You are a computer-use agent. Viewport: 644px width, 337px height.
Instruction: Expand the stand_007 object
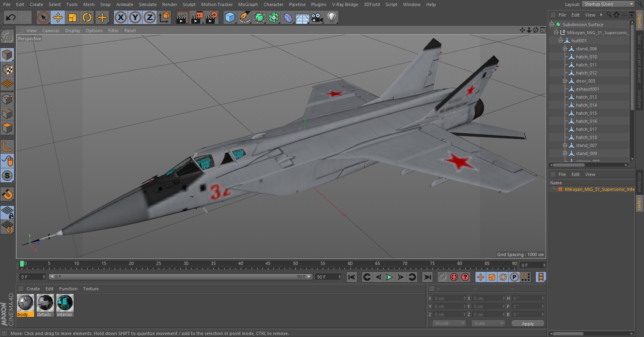(x=565, y=145)
